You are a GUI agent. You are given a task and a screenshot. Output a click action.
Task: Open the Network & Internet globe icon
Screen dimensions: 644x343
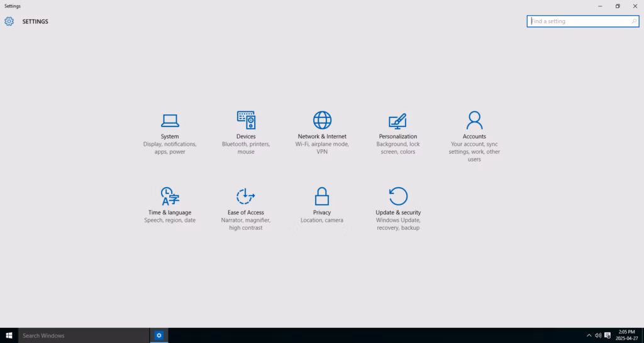tap(322, 120)
